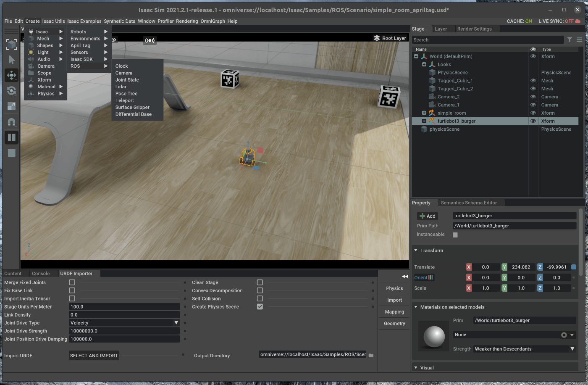Stop the simulation with the square button

(x=11, y=153)
